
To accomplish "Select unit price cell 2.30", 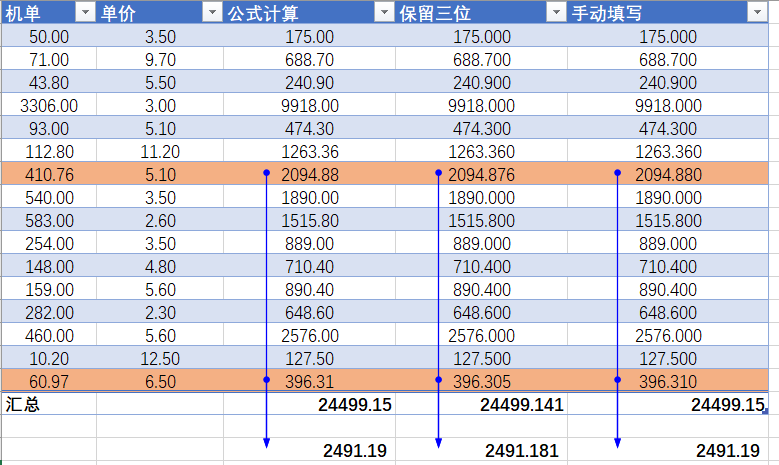I will (160, 312).
